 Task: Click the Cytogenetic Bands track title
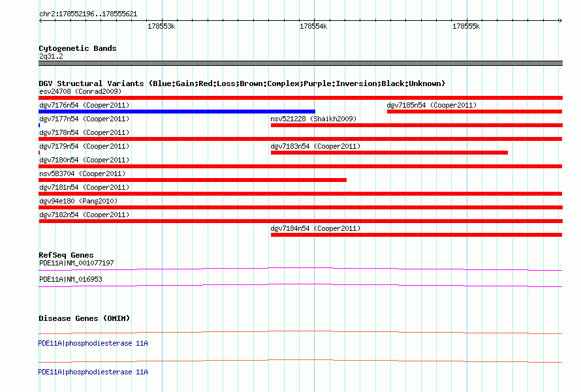pyautogui.click(x=78, y=48)
